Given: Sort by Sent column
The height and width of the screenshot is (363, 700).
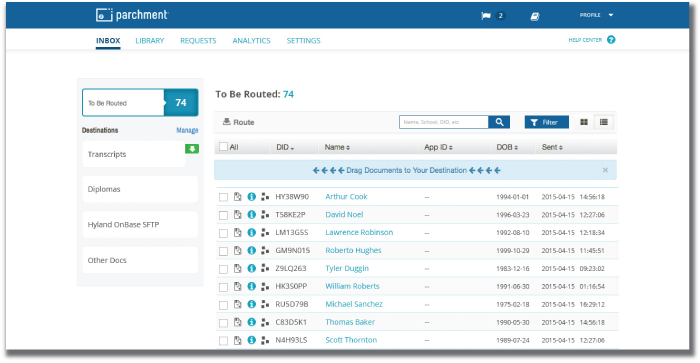Looking at the screenshot, I should pyautogui.click(x=552, y=147).
